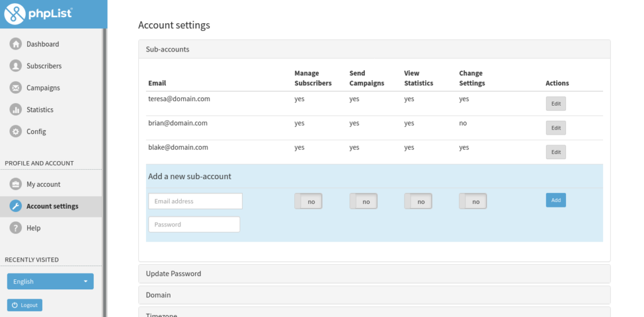644x317 pixels.
Task: Click the Actions column header
Action: pos(557,83)
